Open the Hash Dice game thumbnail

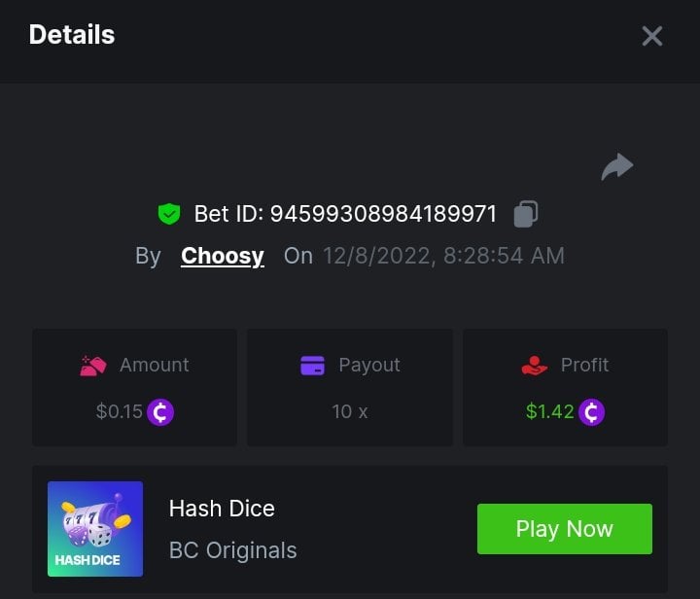click(95, 529)
